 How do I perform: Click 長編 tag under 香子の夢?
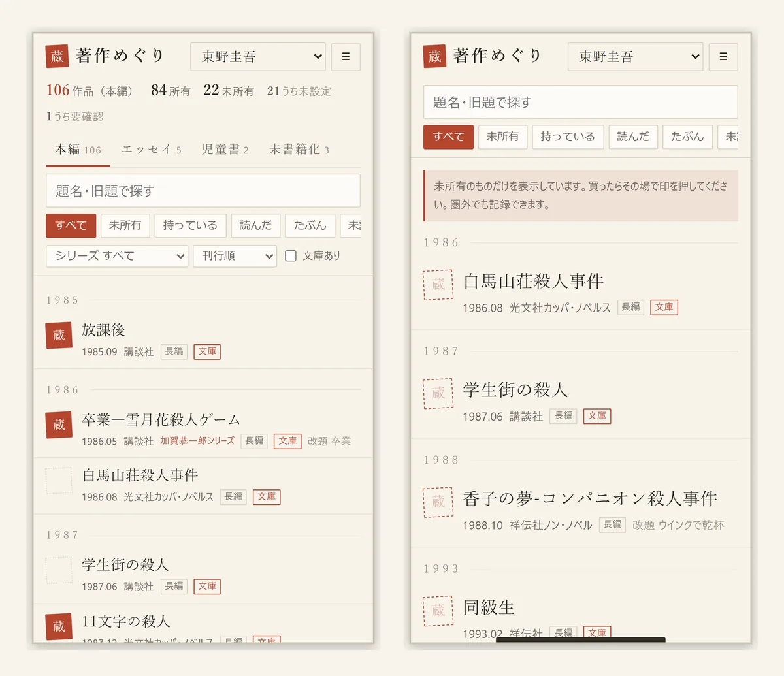pyautogui.click(x=612, y=524)
